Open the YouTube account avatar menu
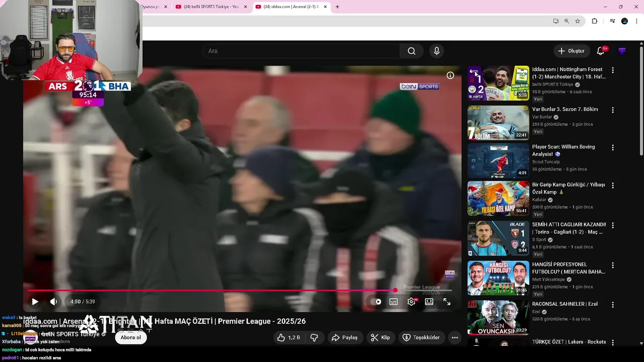 (622, 51)
